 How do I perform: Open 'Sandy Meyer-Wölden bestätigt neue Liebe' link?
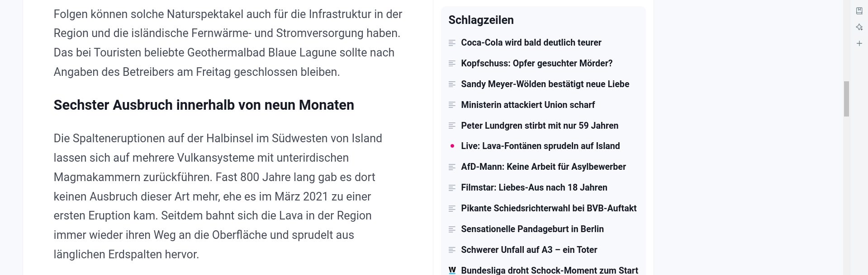(545, 84)
